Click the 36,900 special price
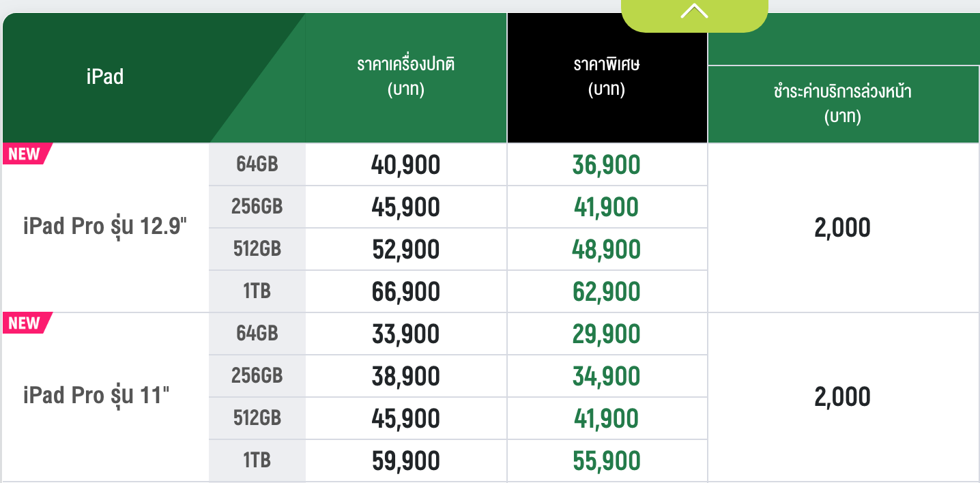The height and width of the screenshot is (483, 980). coord(606,165)
